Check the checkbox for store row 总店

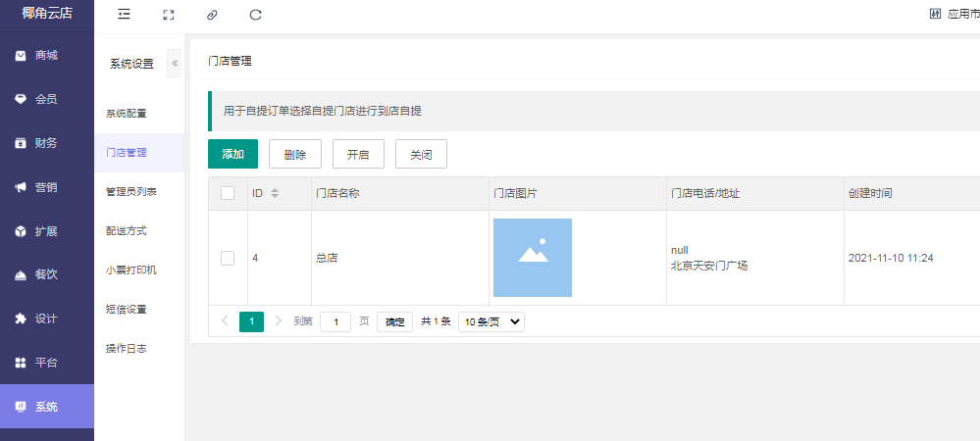[228, 258]
